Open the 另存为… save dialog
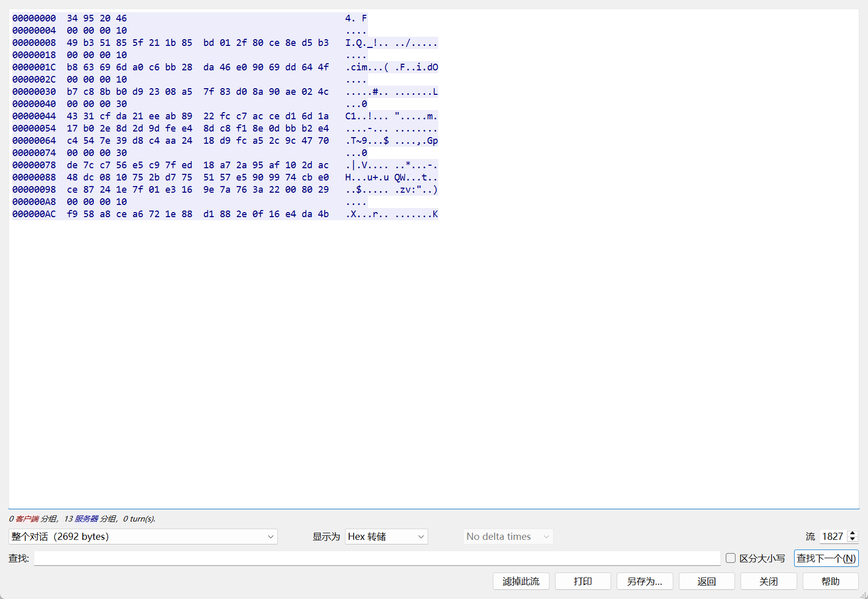This screenshot has width=868, height=599. pos(644,581)
